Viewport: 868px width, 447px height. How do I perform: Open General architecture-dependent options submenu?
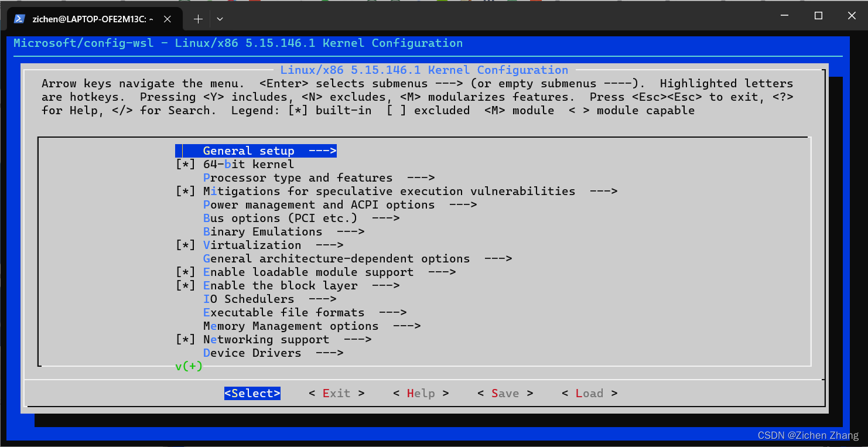tap(357, 258)
